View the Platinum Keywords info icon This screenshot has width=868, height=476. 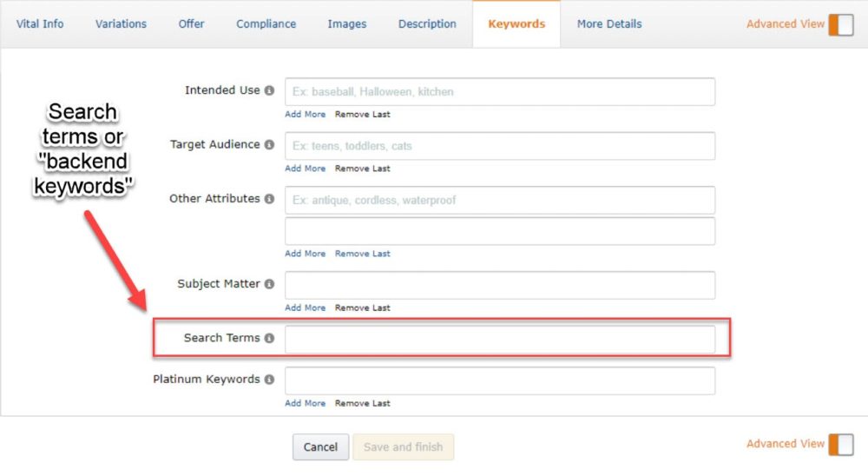[x=269, y=380]
